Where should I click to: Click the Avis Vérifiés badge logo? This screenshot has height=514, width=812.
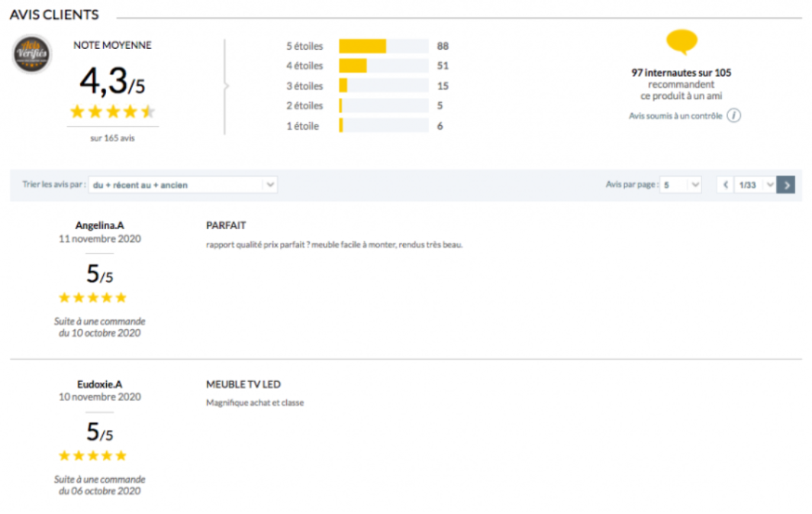31,55
